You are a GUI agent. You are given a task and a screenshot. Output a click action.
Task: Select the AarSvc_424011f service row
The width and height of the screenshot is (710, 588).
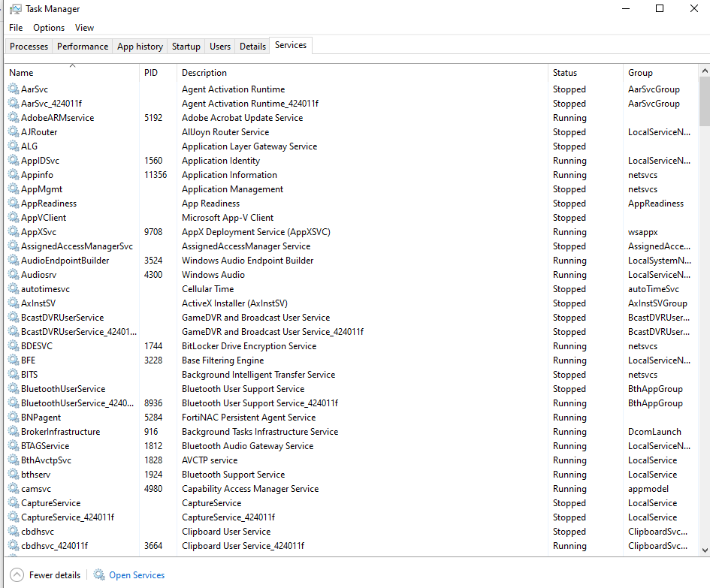tap(353, 103)
